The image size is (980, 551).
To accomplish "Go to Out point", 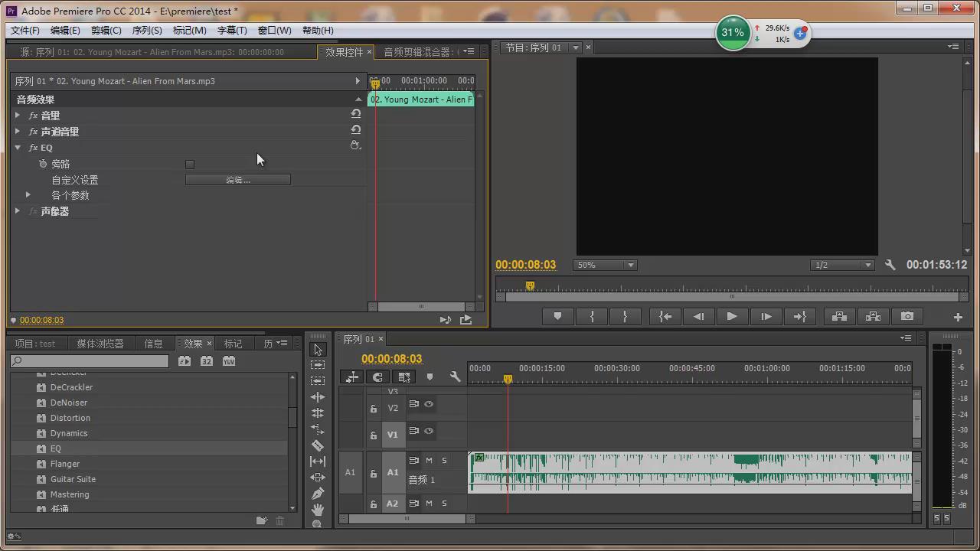I will coord(799,316).
